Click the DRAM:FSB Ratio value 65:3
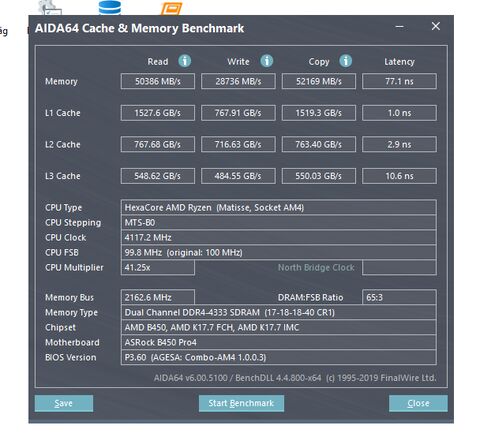Image resolution: width=480 pixels, height=444 pixels. coord(399,297)
